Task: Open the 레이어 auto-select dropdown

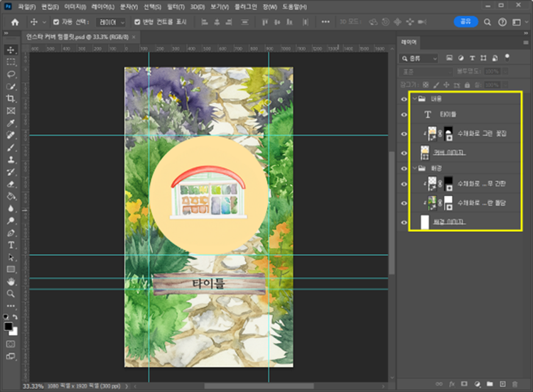Action: pyautogui.click(x=110, y=22)
